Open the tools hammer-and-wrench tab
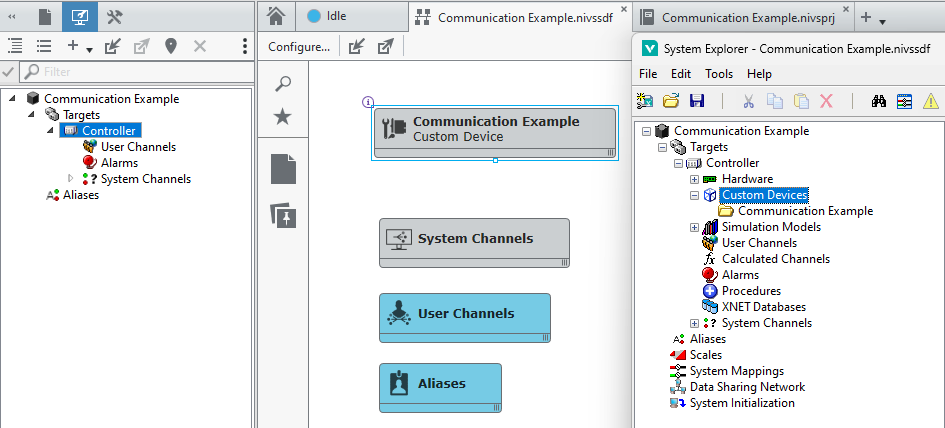The width and height of the screenshot is (945, 428). pyautogui.click(x=115, y=17)
